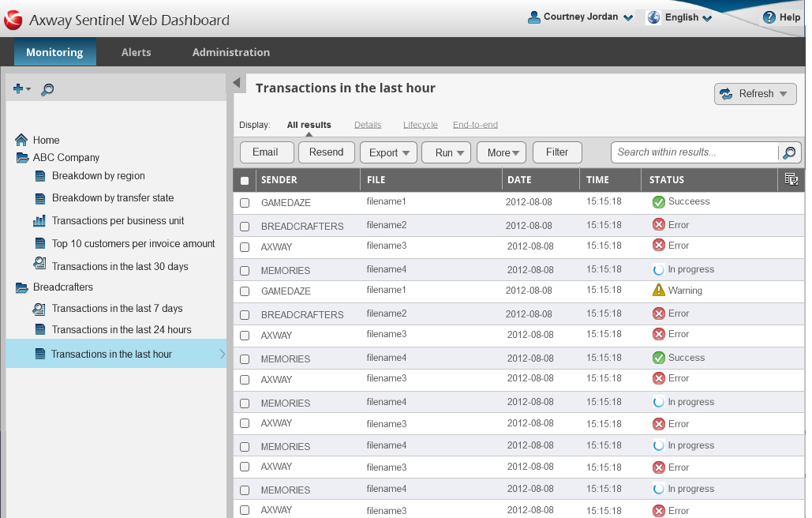The image size is (812, 518).
Task: Click the report icon for Transactions in the last 24 hours
Action: pyautogui.click(x=40, y=329)
